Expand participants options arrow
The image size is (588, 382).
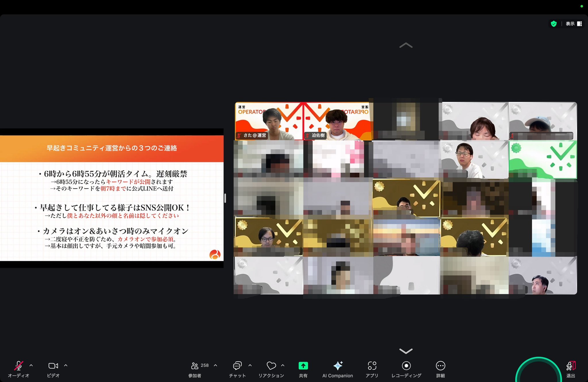click(x=216, y=365)
